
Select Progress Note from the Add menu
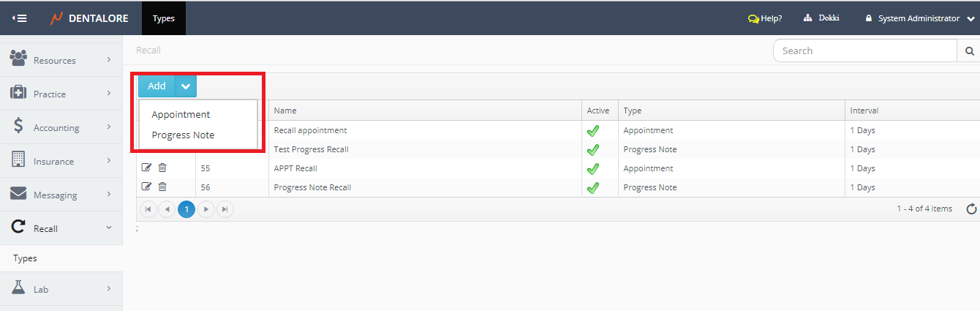[x=183, y=135]
